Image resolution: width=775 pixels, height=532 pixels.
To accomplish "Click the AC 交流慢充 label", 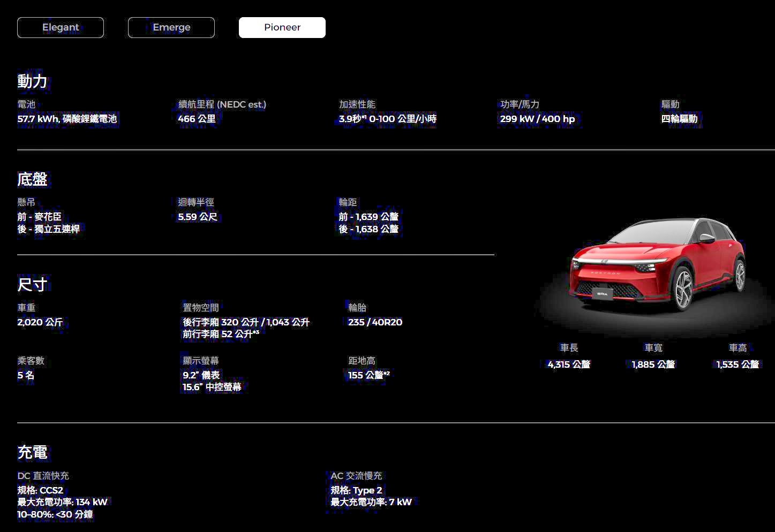I will pos(356,476).
